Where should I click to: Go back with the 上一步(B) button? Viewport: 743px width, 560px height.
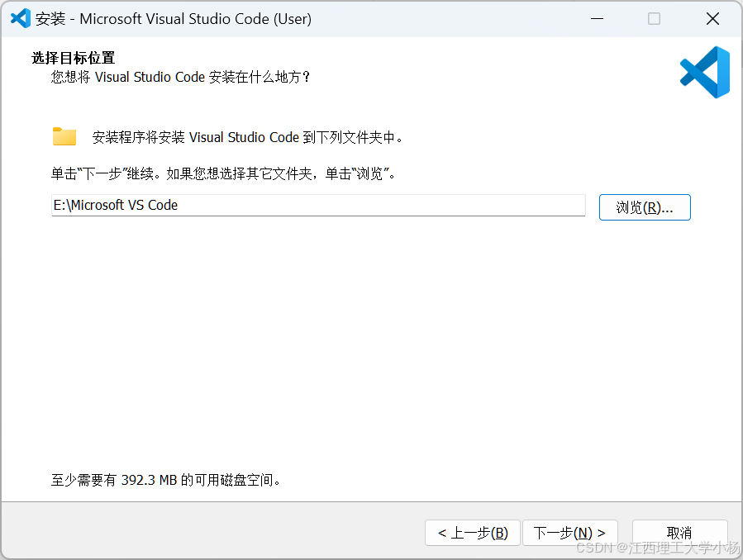coord(473,533)
